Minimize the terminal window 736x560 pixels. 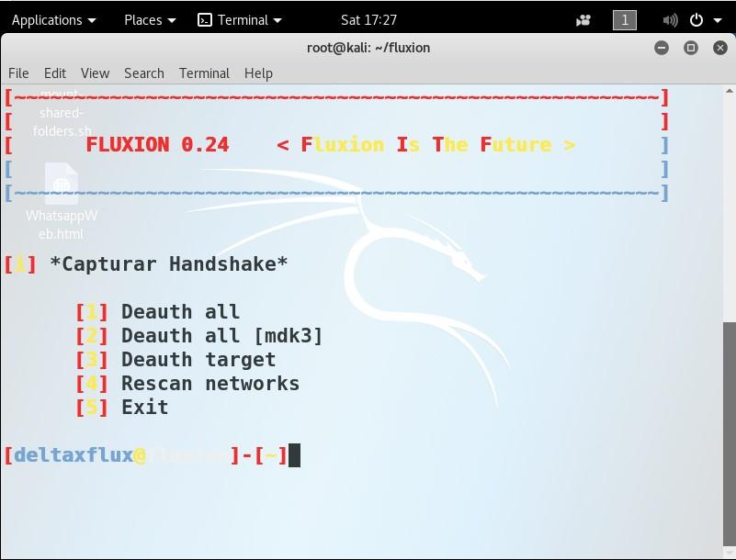[x=662, y=48]
